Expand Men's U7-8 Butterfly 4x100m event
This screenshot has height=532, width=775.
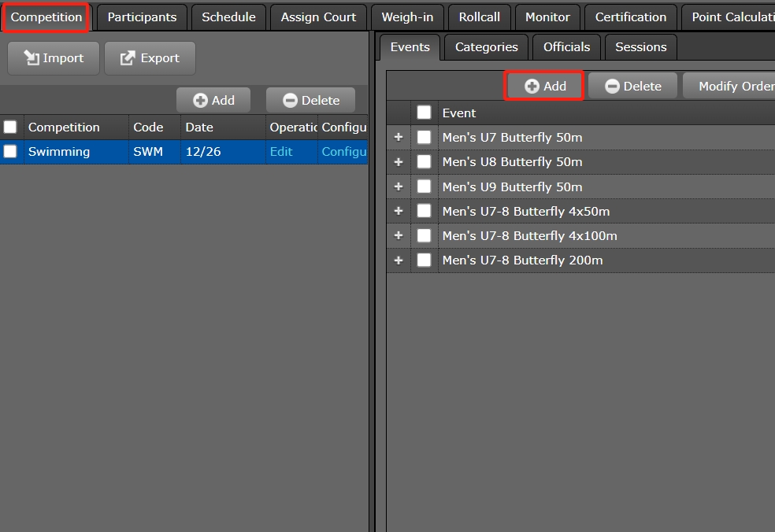click(x=399, y=235)
